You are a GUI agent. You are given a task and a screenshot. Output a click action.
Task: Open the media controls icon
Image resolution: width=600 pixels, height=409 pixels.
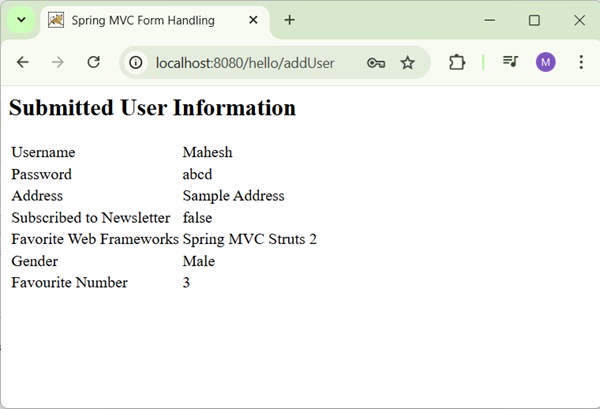point(510,62)
